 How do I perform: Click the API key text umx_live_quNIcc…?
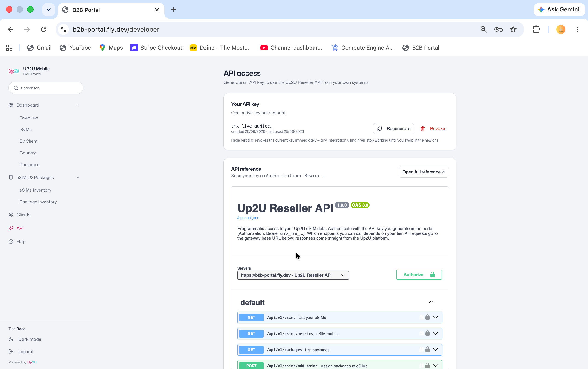point(252,126)
